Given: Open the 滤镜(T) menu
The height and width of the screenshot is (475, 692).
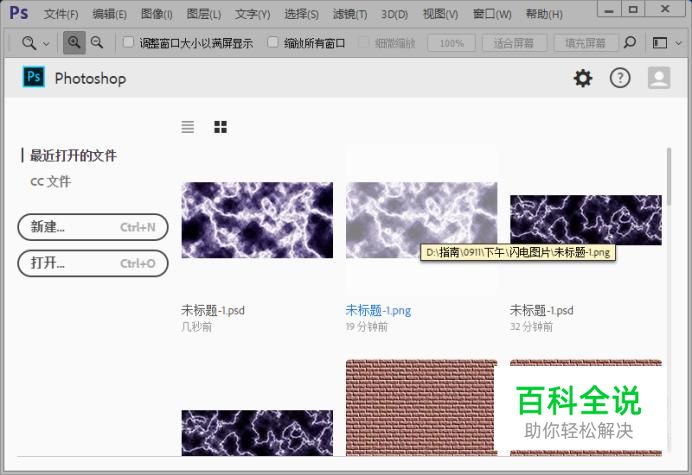Looking at the screenshot, I should (x=350, y=14).
